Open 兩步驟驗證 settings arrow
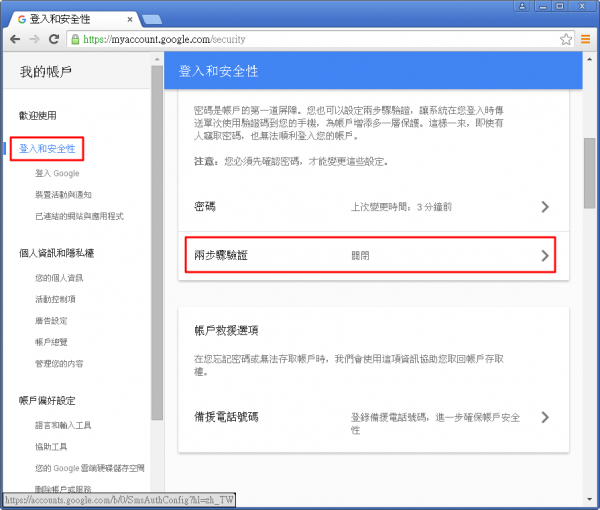Screen dimensions: 600x510 pyautogui.click(x=545, y=255)
